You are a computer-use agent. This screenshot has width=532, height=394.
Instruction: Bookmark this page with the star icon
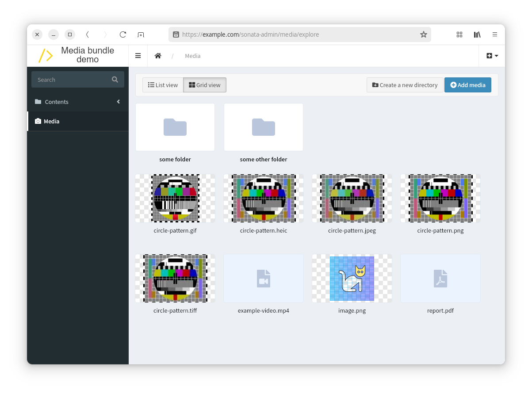(423, 34)
